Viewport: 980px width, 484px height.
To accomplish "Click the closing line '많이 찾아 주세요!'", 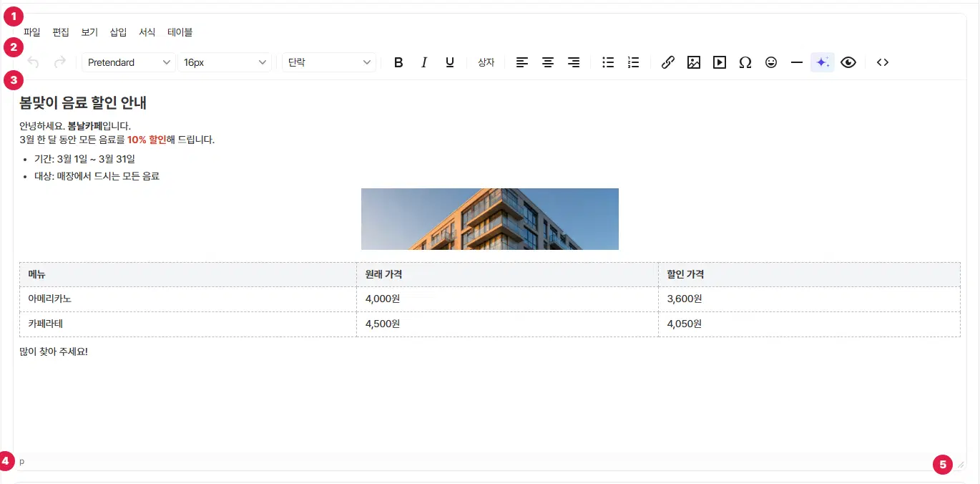I will (54, 352).
